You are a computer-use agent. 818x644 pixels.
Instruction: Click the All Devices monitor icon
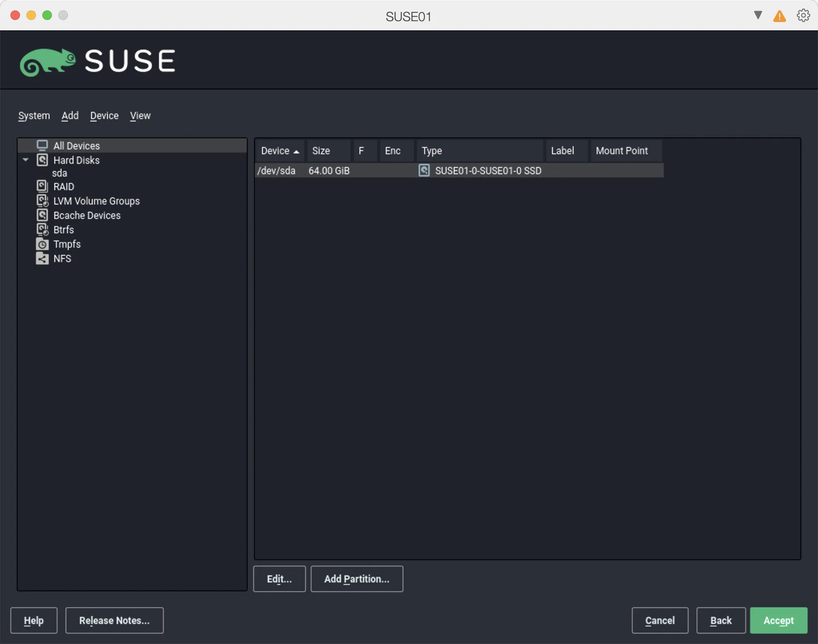point(43,145)
